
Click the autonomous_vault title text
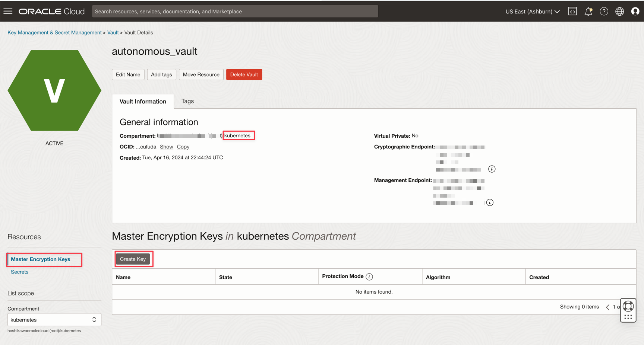[155, 51]
